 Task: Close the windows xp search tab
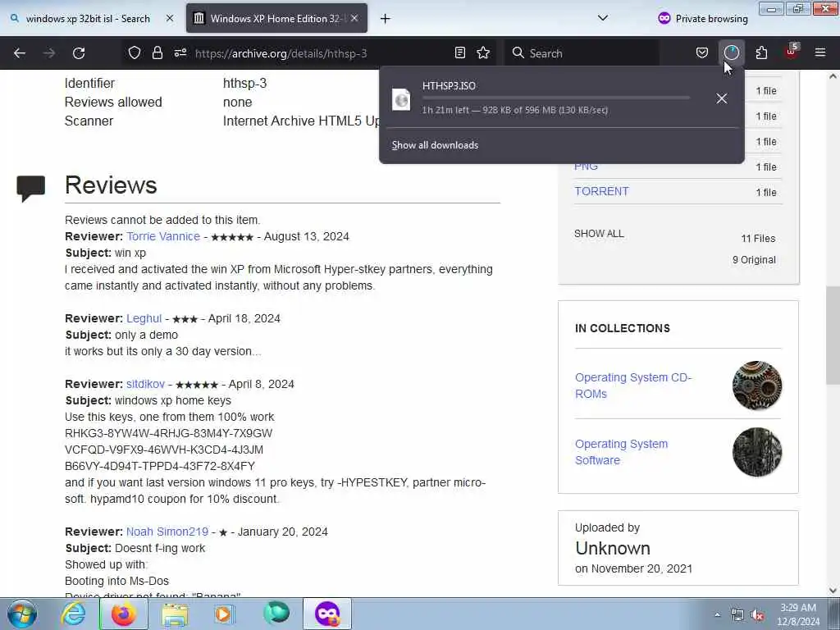(x=170, y=19)
